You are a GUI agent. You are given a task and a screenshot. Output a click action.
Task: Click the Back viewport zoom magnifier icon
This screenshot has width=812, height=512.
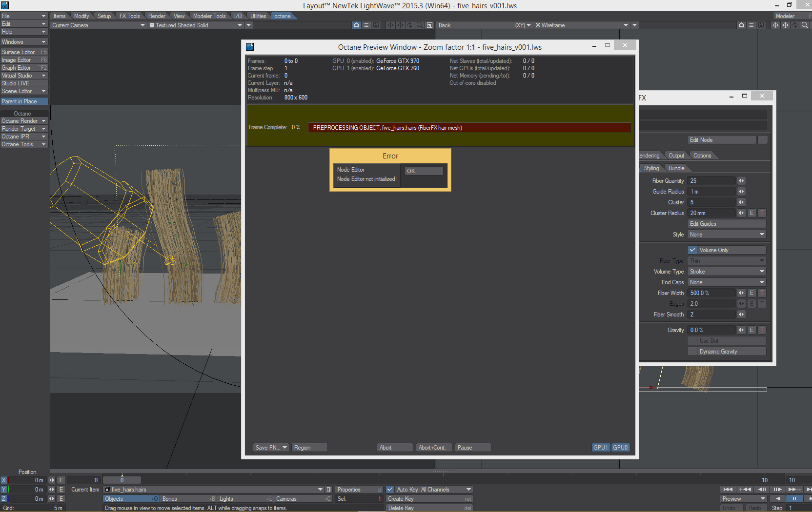[x=805, y=25]
